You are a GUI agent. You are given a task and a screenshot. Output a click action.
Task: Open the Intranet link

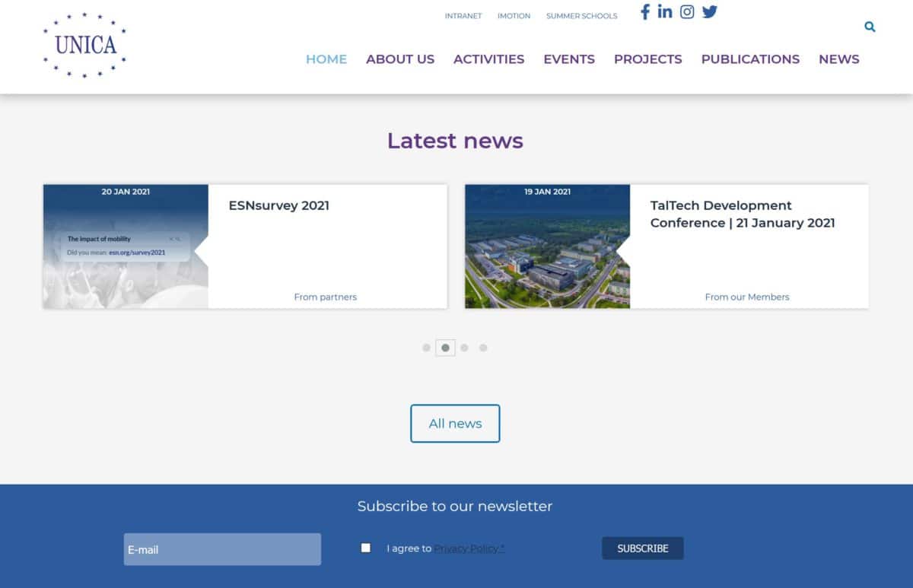[x=463, y=16]
